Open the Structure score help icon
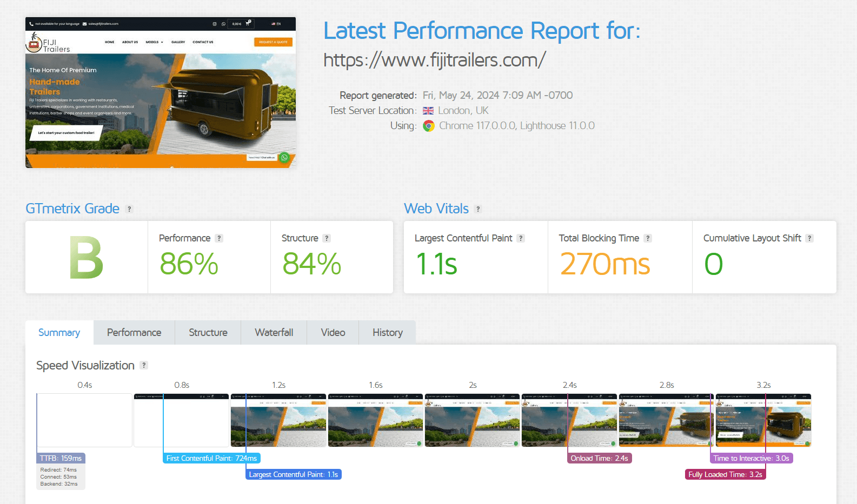The height and width of the screenshot is (504, 857). pyautogui.click(x=327, y=238)
